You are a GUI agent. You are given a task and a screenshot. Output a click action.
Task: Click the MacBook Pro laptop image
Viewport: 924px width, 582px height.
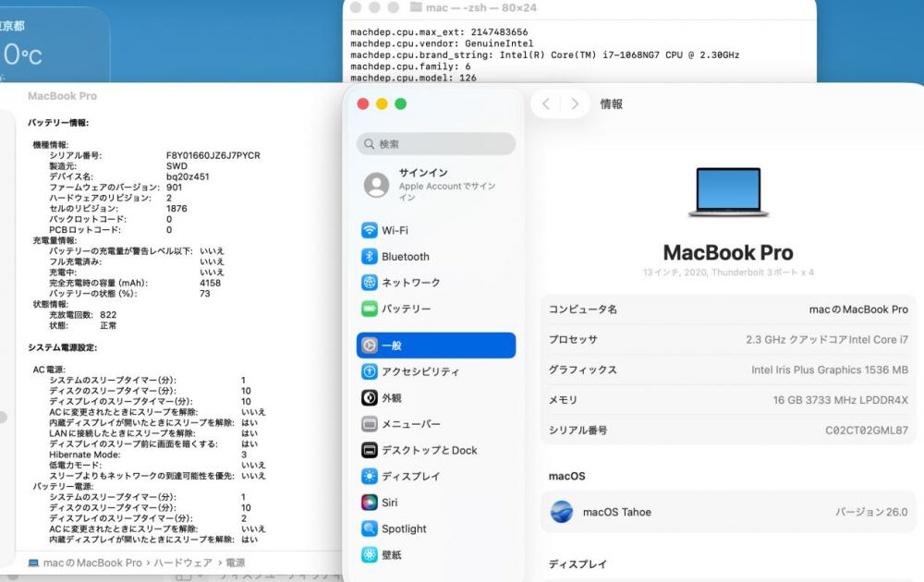(x=728, y=192)
